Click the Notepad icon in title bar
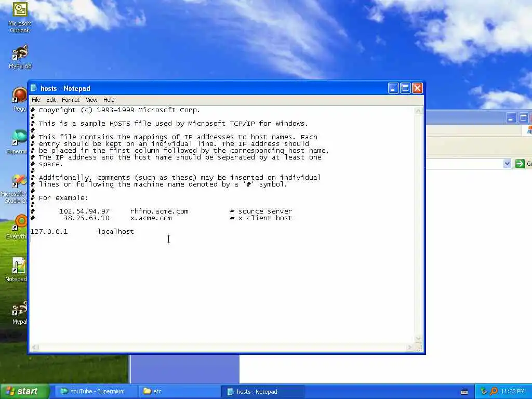Screen dimensions: 532x399 pyautogui.click(x=34, y=88)
